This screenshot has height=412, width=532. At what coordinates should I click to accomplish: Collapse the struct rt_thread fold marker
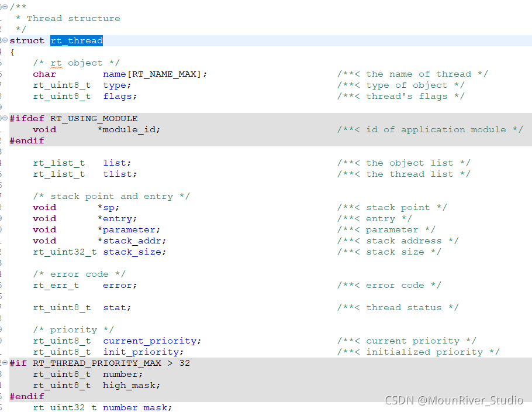click(5, 40)
